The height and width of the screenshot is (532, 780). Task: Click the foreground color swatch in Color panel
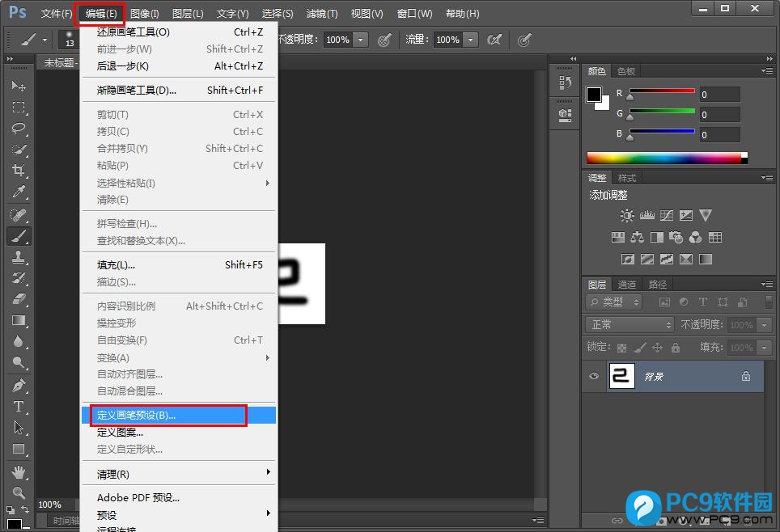(593, 94)
